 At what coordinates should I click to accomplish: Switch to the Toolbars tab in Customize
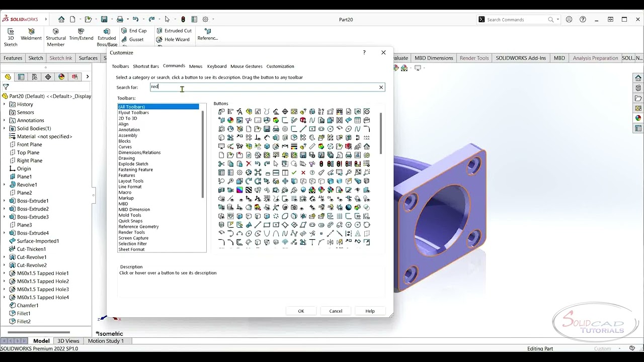pos(120,66)
